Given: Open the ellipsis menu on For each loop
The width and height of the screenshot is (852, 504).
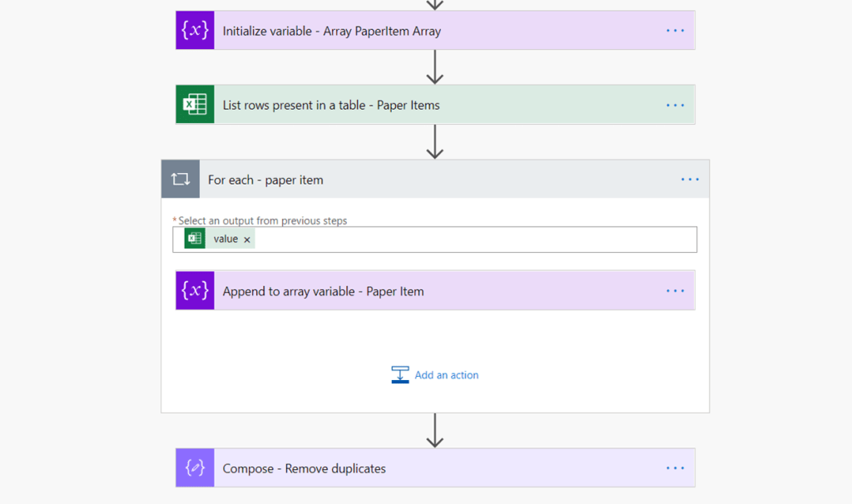Looking at the screenshot, I should click(690, 179).
